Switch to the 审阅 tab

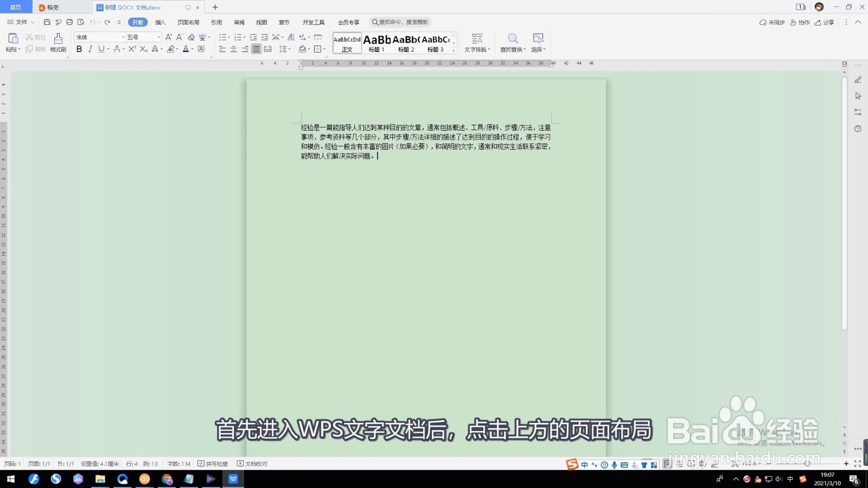[x=239, y=22]
